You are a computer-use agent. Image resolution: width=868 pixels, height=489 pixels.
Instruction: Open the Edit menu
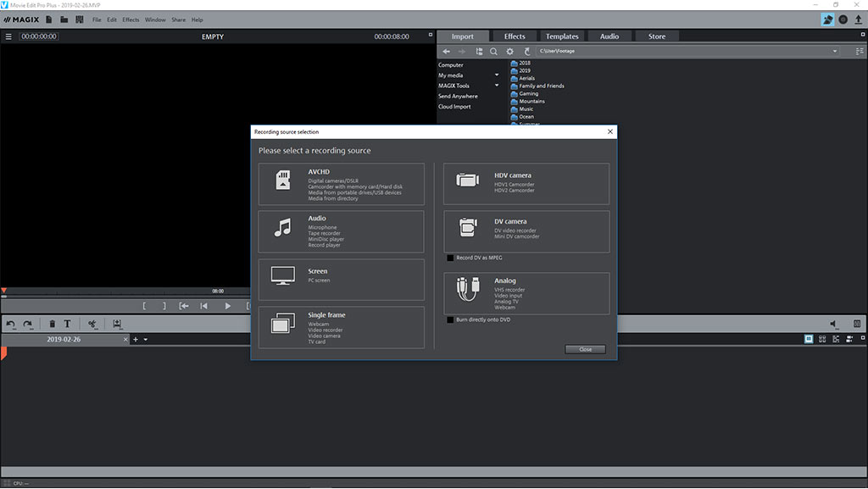pyautogui.click(x=112, y=19)
